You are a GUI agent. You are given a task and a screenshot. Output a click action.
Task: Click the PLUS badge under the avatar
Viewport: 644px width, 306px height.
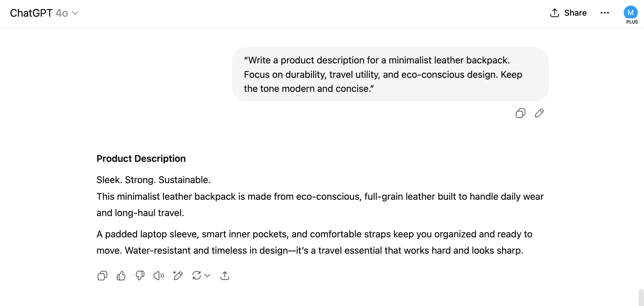[x=632, y=22]
